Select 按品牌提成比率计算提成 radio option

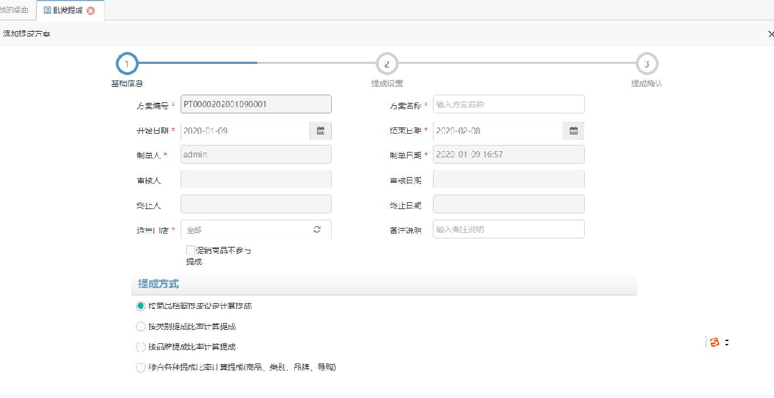click(140, 347)
